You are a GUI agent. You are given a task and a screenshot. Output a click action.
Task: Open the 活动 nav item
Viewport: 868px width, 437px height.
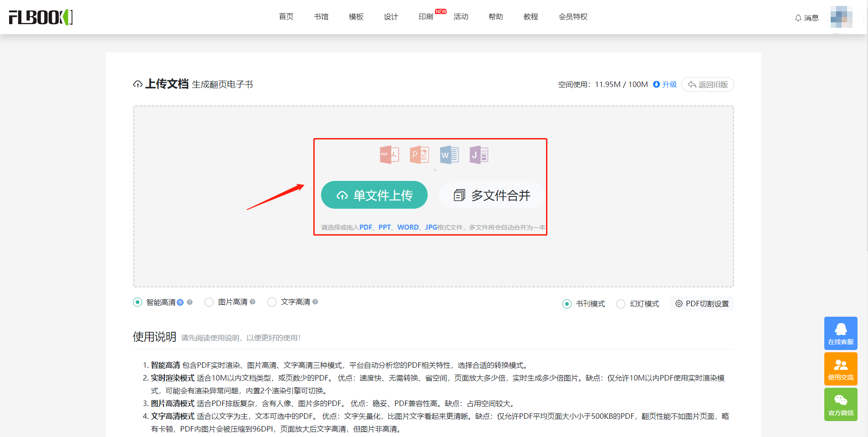click(461, 17)
